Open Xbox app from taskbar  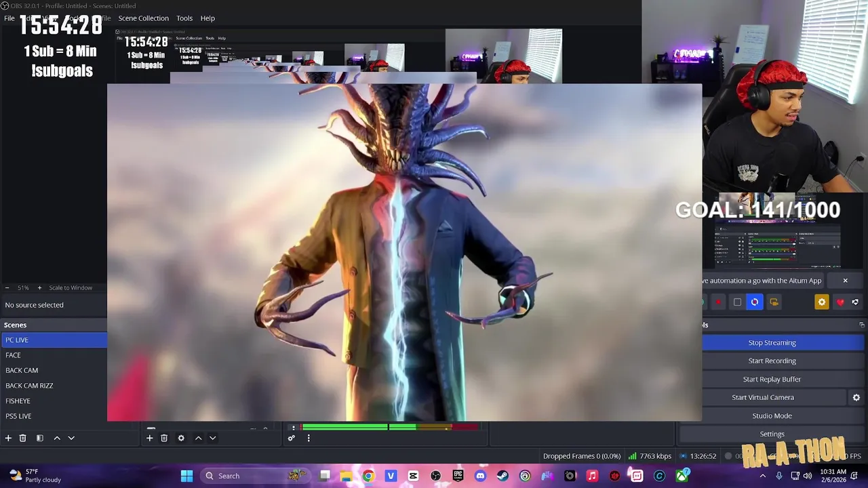pos(682,476)
